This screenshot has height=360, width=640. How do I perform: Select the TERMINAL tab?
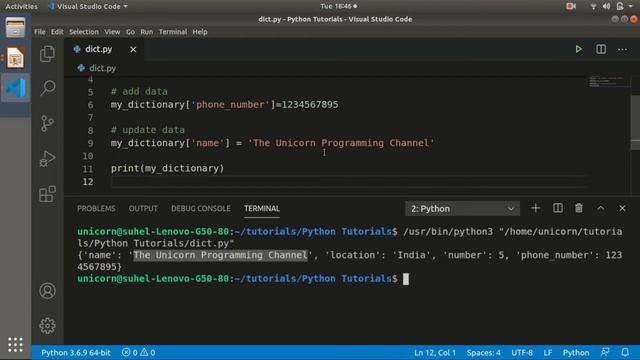point(262,209)
